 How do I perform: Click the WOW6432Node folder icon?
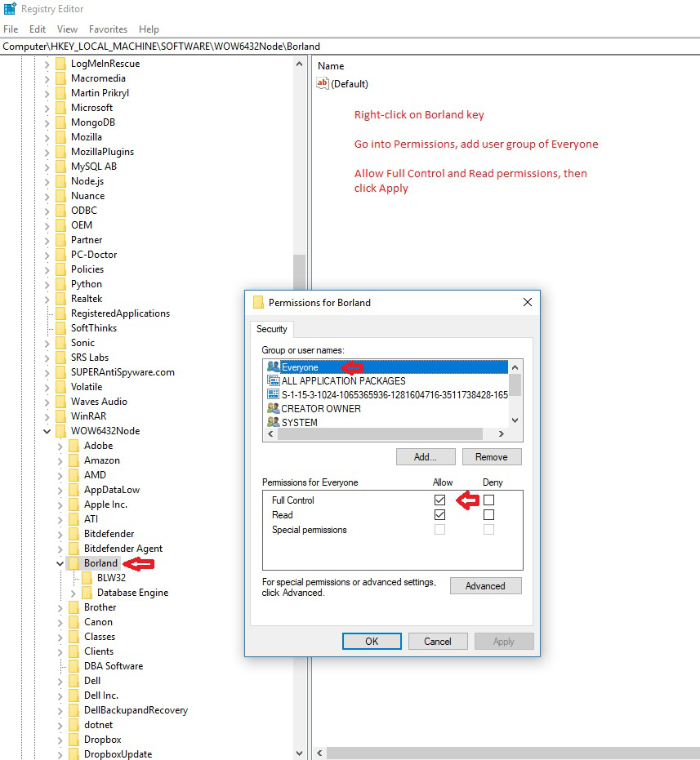pos(60,431)
